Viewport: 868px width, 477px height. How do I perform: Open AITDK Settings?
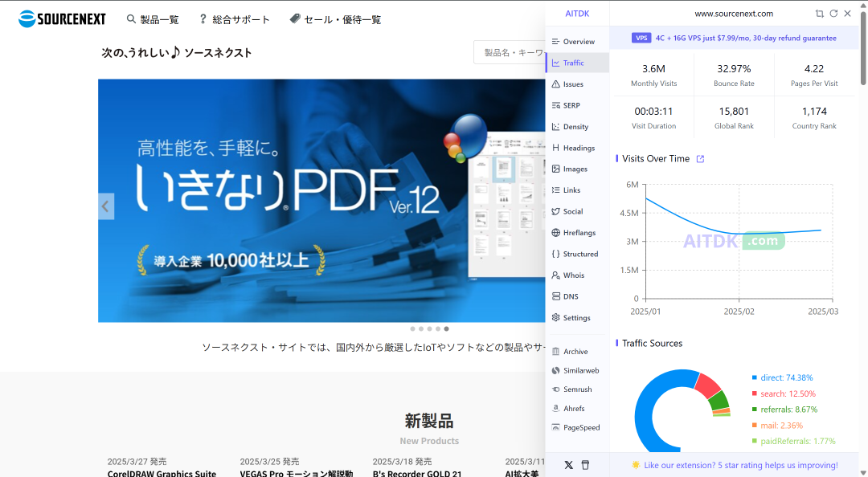click(x=577, y=318)
